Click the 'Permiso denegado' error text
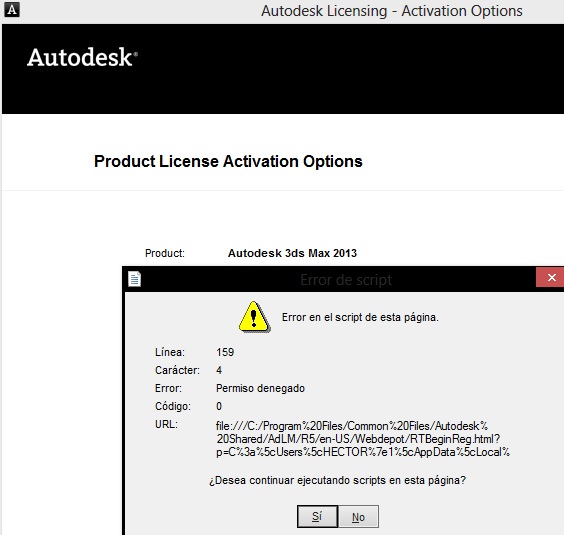This screenshot has width=564, height=535. pyautogui.click(x=260, y=388)
